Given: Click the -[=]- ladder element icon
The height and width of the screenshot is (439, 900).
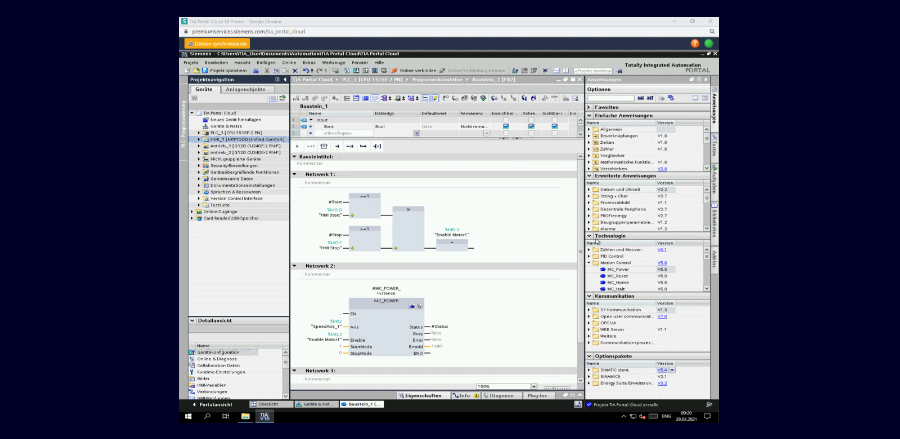Looking at the screenshot, I should click(377, 146).
